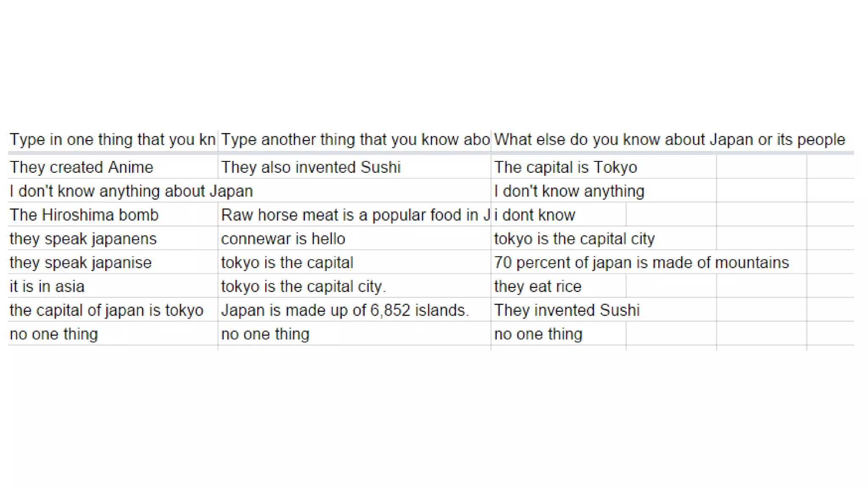Click the 'they speak japanens' cell

113,238
